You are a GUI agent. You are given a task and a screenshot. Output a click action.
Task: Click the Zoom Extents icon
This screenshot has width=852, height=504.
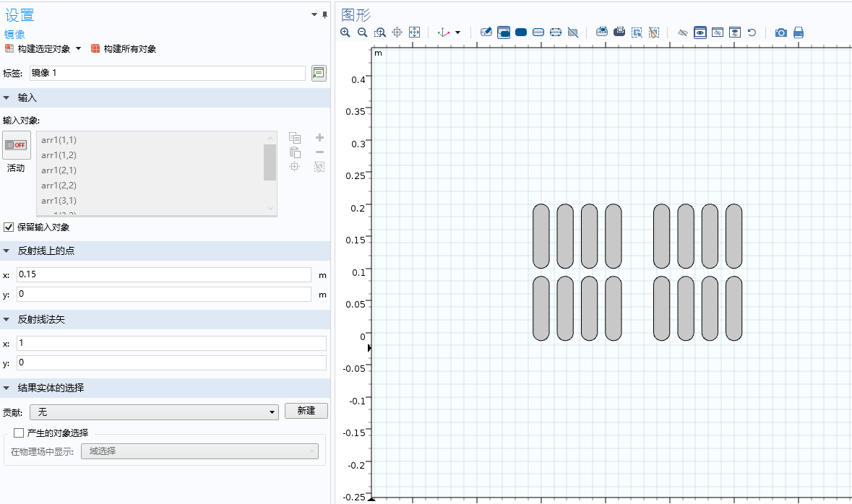415,32
